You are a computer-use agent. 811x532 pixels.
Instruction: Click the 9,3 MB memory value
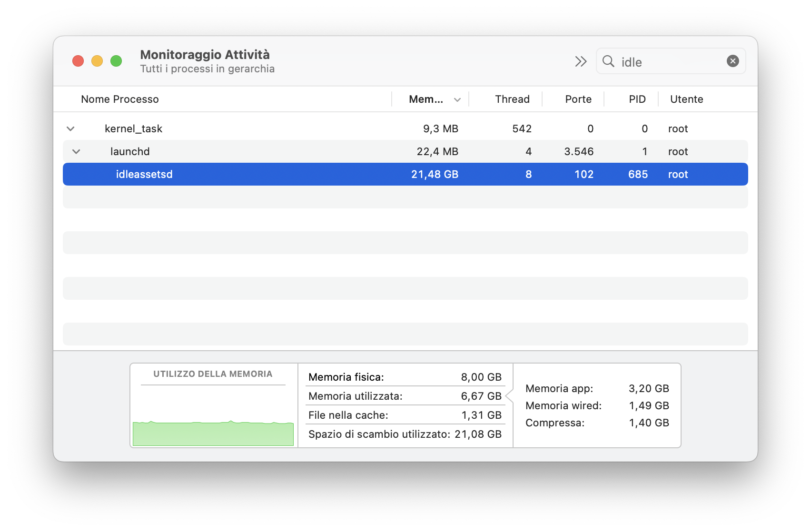tap(441, 128)
